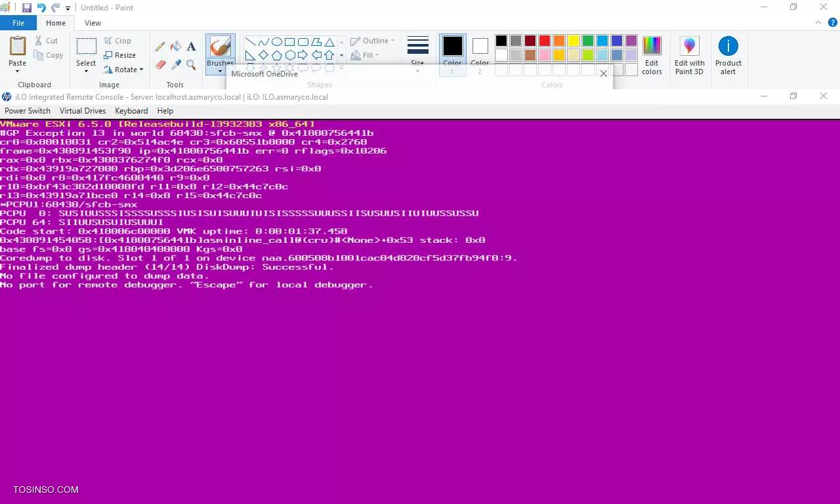Select the Rectangle shape
This screenshot has height=504, width=840.
290,42
